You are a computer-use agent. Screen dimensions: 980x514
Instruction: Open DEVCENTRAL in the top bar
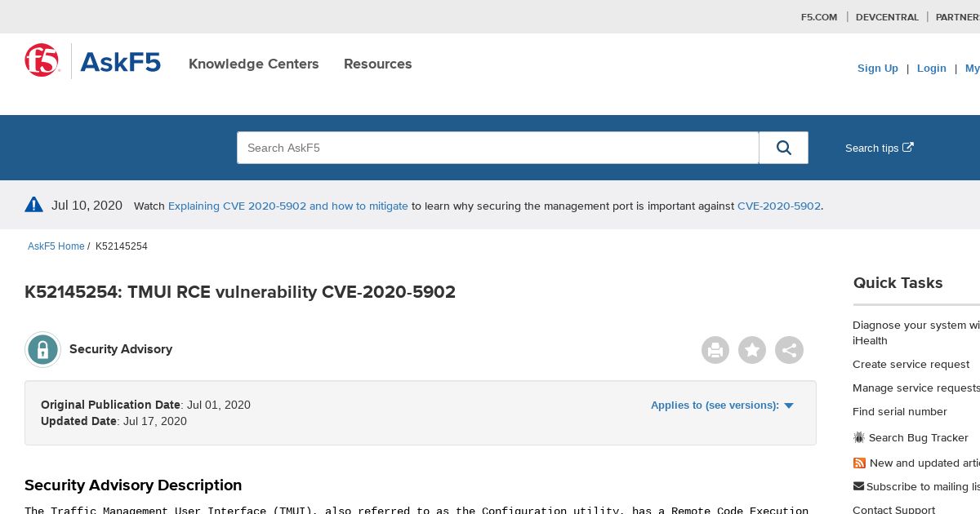click(887, 17)
